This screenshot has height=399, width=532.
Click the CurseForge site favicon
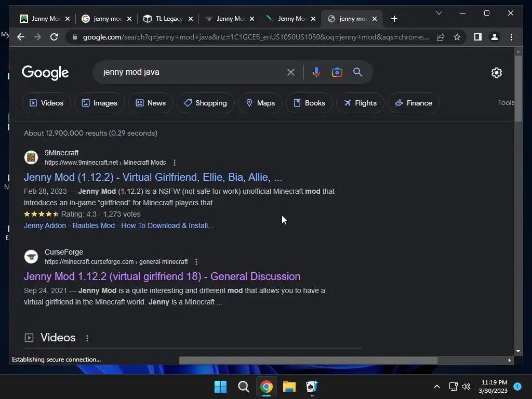pos(31,257)
